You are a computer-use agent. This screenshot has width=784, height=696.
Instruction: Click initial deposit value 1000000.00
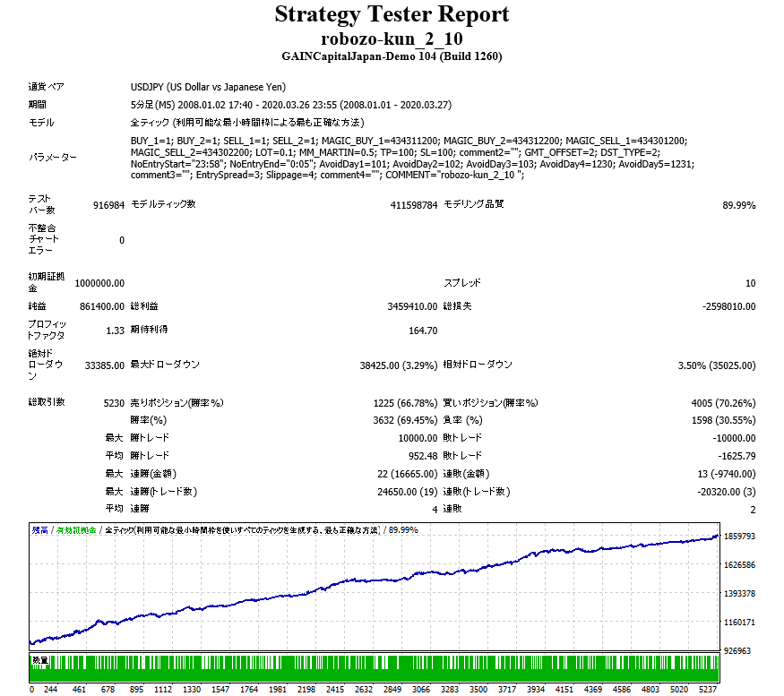[x=99, y=283]
